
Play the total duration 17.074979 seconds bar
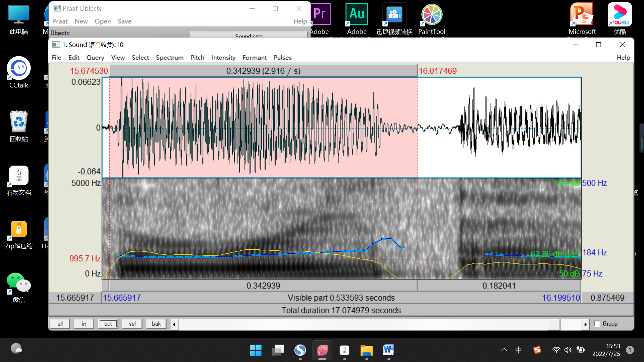[341, 310]
